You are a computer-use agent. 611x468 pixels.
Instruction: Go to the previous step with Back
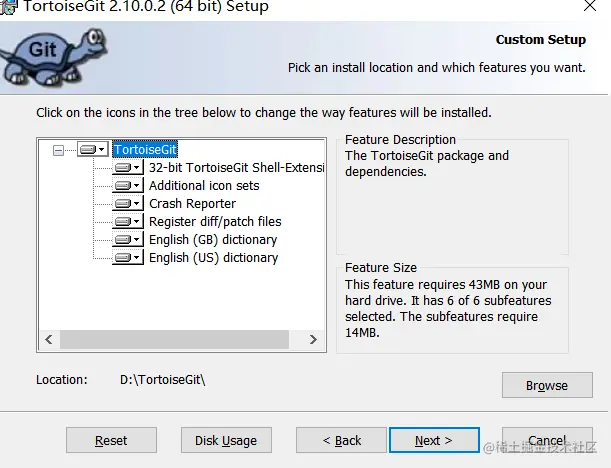pyautogui.click(x=341, y=440)
